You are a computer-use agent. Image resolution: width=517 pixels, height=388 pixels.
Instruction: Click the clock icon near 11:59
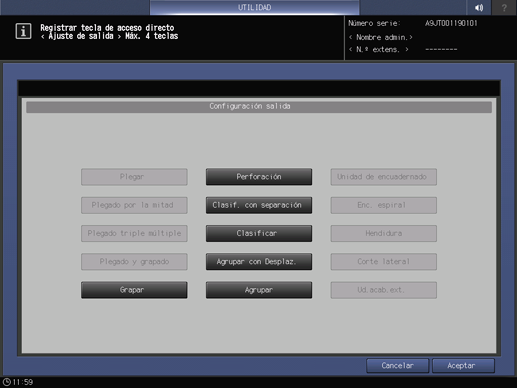[7, 382]
